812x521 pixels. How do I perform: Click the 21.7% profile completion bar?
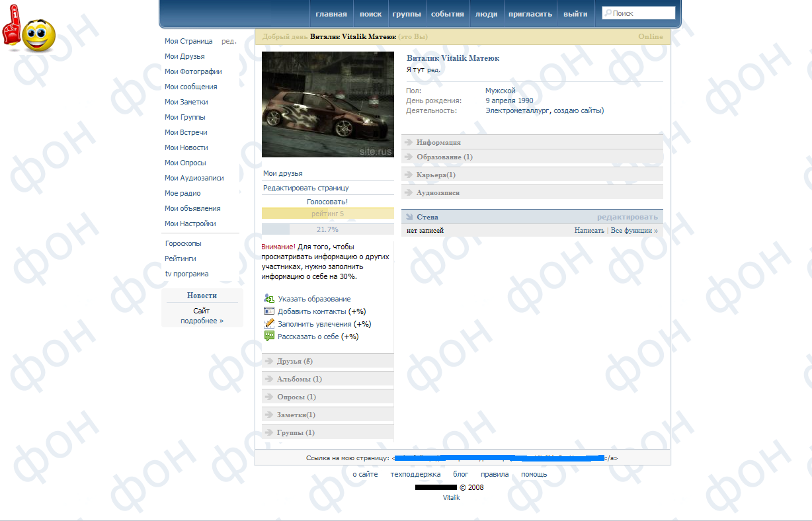point(327,229)
